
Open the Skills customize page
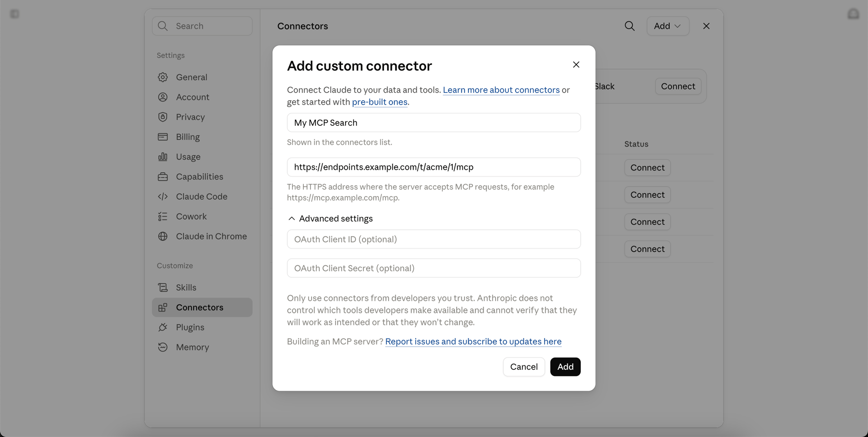tap(202, 287)
